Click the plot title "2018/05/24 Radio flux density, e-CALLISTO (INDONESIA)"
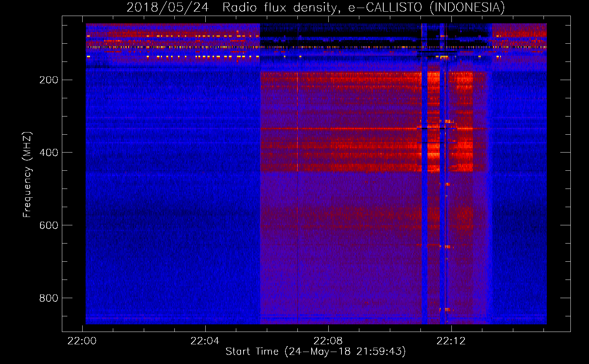Image resolution: width=589 pixels, height=364 pixels. (316, 8)
